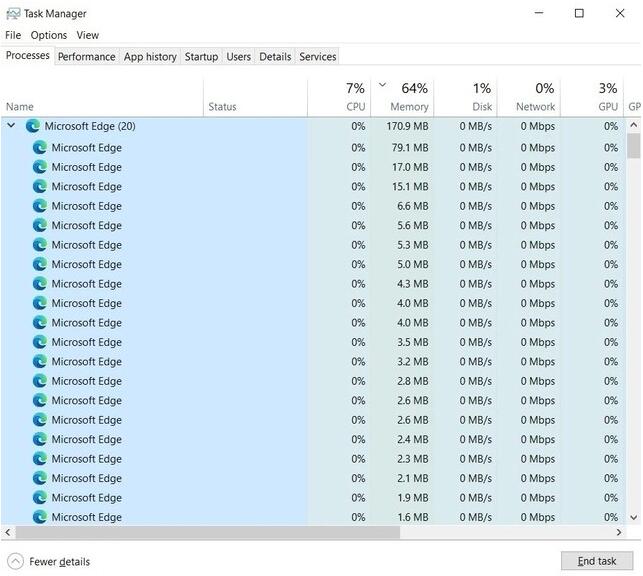Click Edge icon in the 3.5 MB row
The width and height of the screenshot is (643, 576).
(x=40, y=342)
